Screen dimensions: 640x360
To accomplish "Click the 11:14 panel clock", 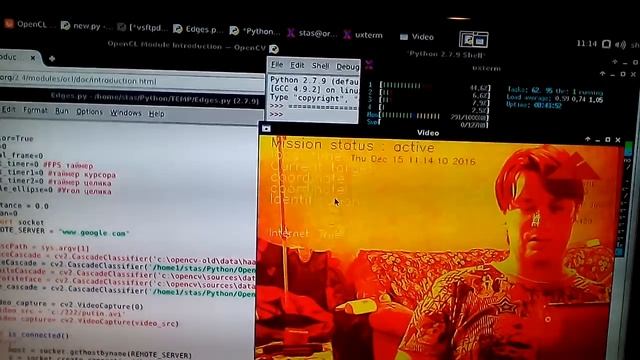I will point(587,43).
